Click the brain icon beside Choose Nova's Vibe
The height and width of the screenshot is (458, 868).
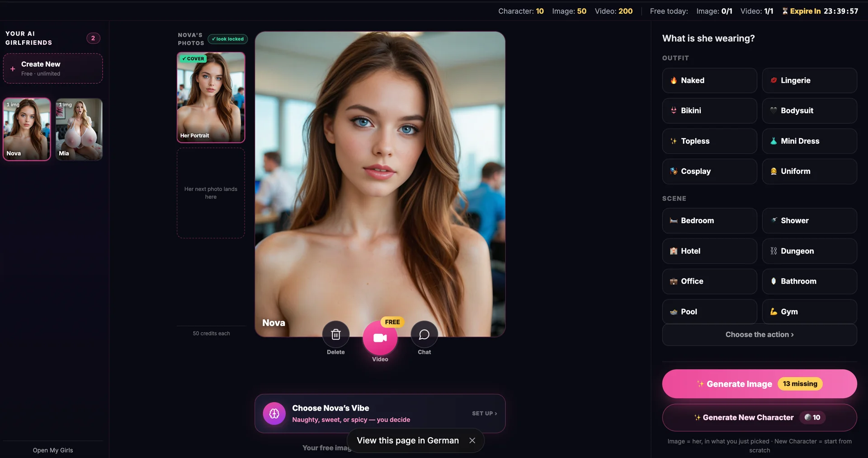click(274, 413)
